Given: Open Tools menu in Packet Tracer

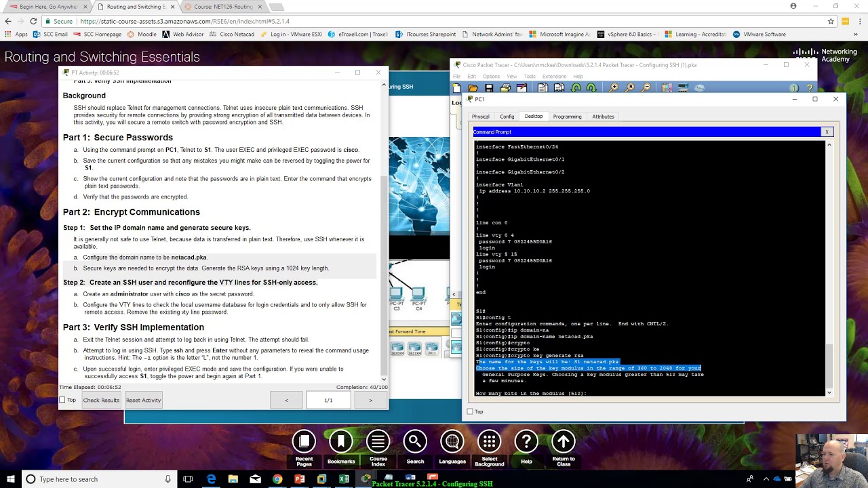Looking at the screenshot, I should [530, 76].
